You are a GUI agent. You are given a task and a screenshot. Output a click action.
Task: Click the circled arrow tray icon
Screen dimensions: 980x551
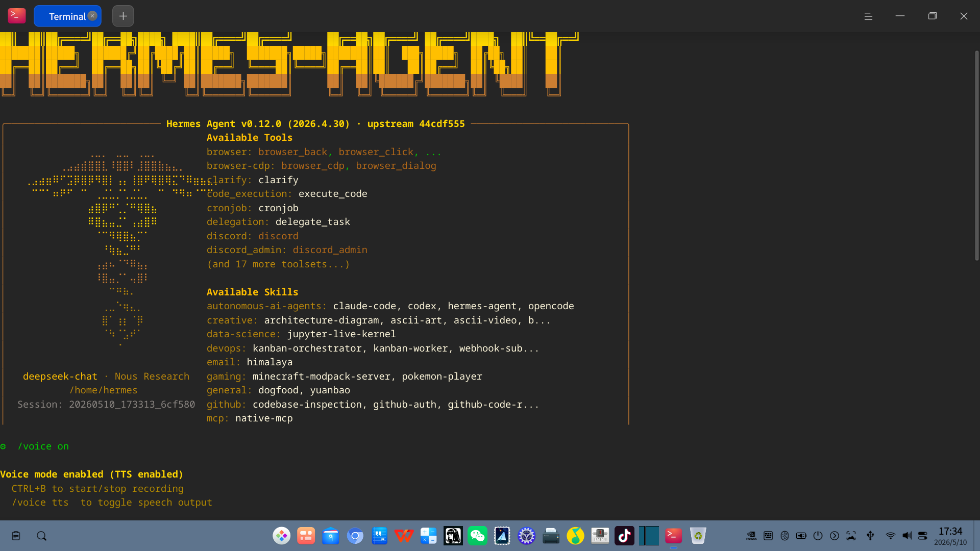click(x=835, y=536)
